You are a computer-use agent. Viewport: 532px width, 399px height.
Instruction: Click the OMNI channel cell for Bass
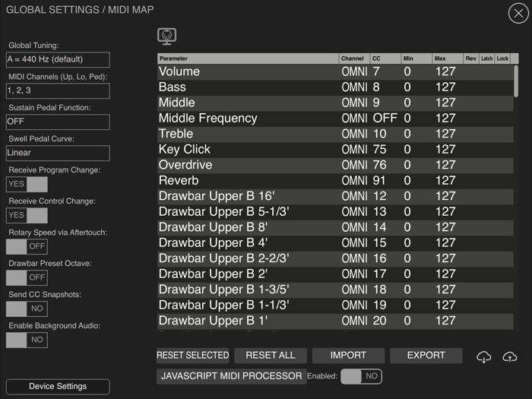tap(355, 87)
